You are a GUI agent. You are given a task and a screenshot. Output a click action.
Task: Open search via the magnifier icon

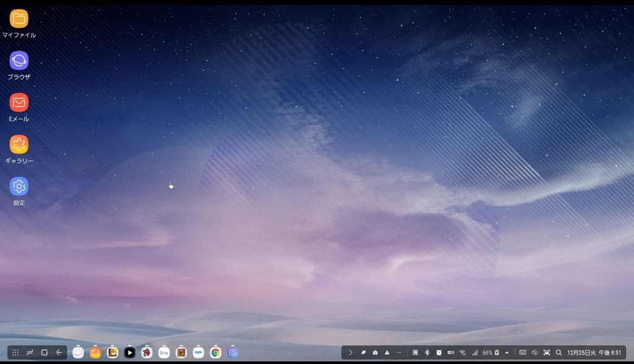[x=559, y=352]
